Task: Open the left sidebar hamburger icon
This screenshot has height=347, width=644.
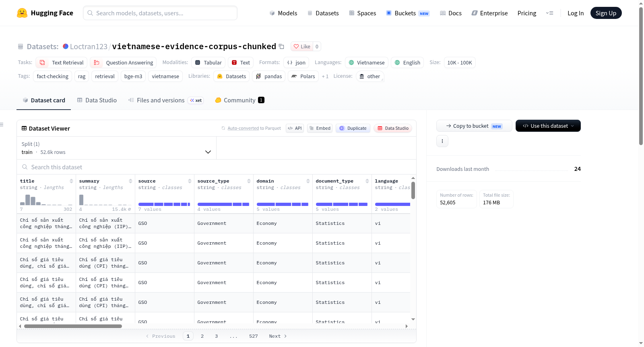Action: 2,125
